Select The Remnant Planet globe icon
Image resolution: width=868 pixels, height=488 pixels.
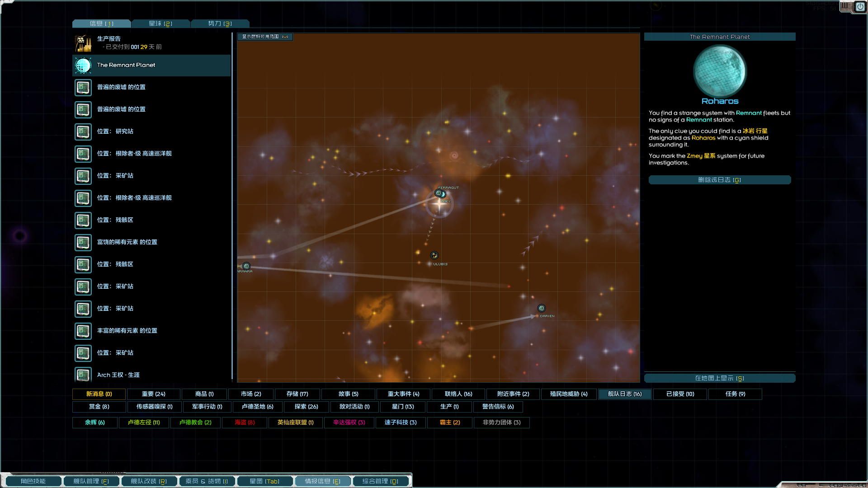(83, 66)
